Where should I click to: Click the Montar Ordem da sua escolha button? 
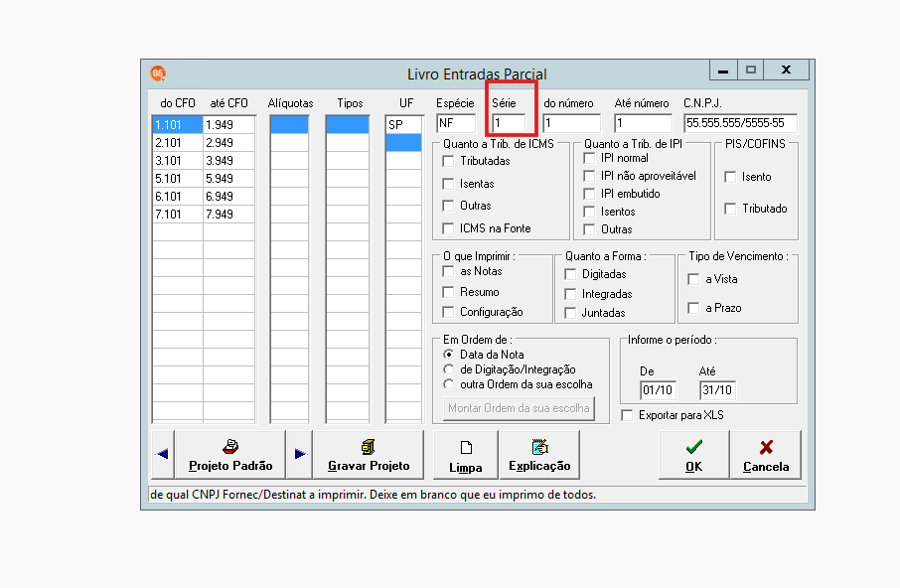(519, 408)
